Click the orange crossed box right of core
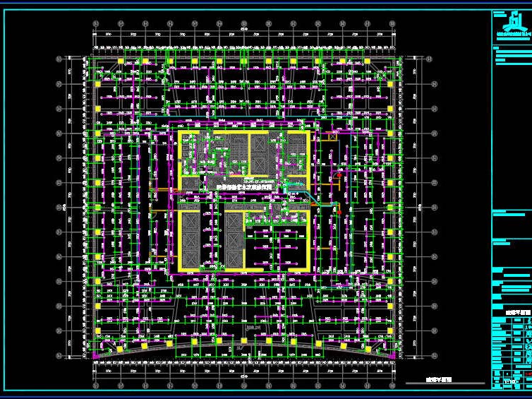 pos(332,137)
